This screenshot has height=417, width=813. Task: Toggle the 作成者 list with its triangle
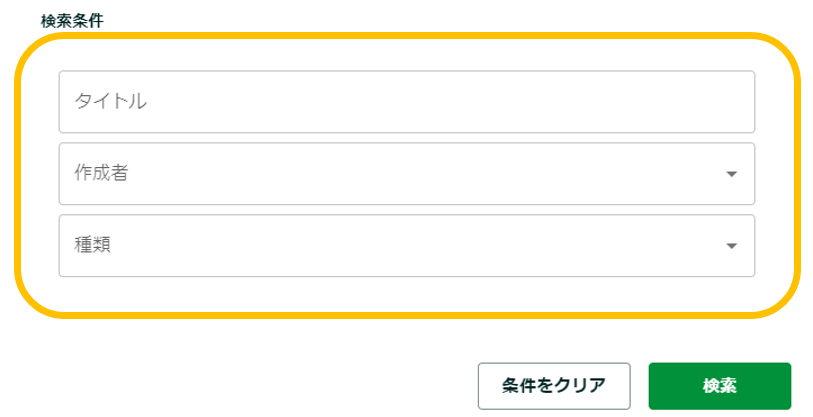[x=731, y=174]
